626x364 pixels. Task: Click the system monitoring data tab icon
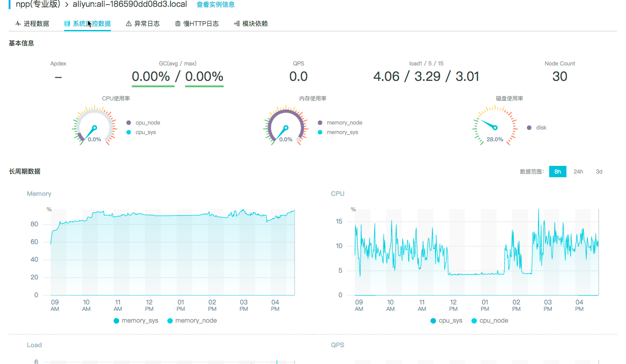(x=67, y=24)
